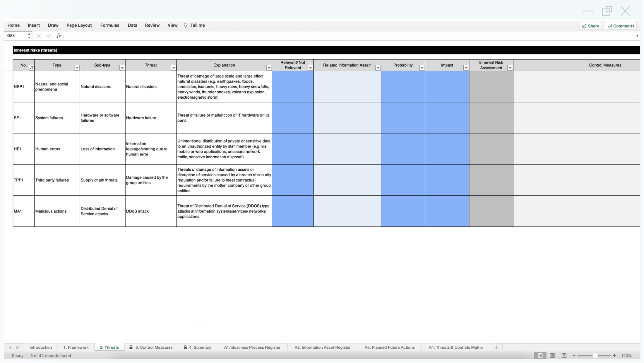The height and width of the screenshot is (363, 644).
Task: Click the previous sheet navigation arrow
Action: (x=11, y=347)
